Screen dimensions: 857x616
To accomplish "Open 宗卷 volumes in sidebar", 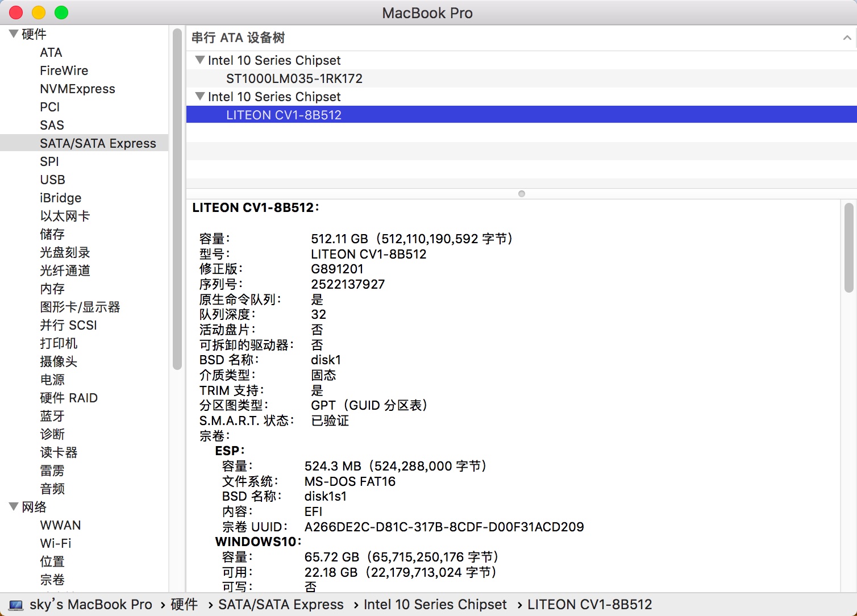I will click(52, 580).
